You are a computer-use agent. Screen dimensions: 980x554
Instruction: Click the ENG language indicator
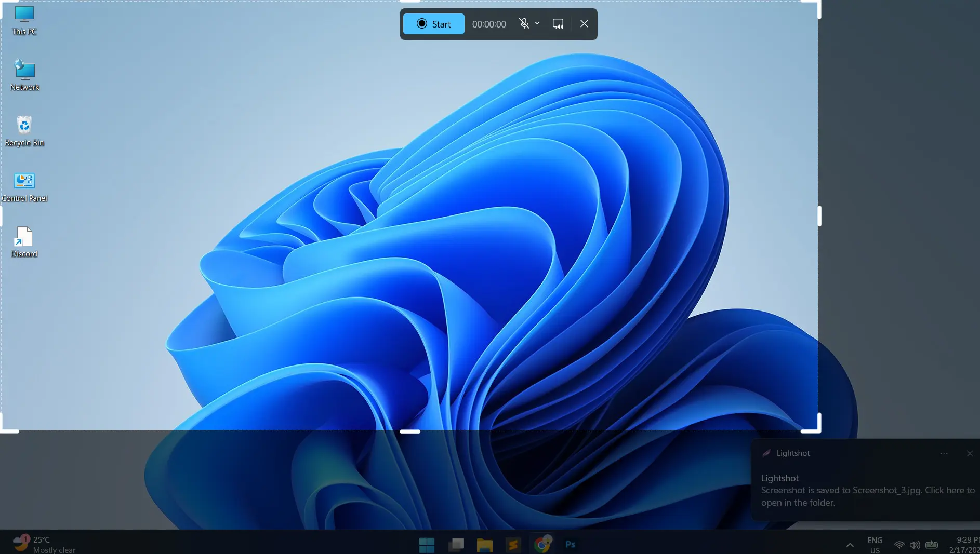click(x=875, y=545)
